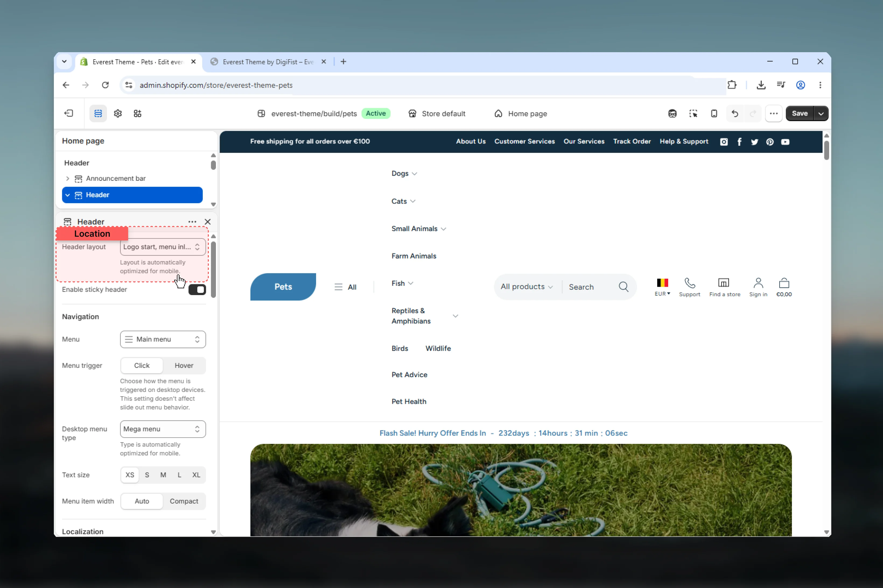Open Pinterest social icon in preview
Image resolution: width=883 pixels, height=588 pixels.
point(770,142)
